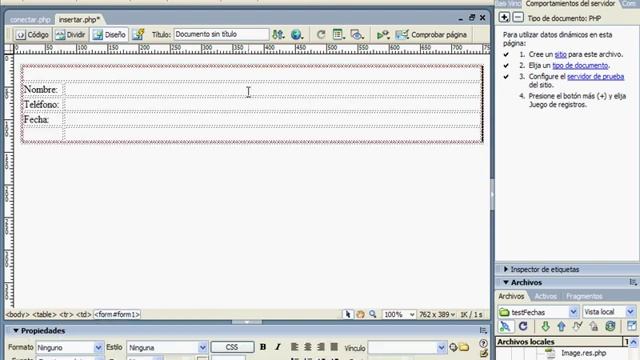
Task: Click Archivos locales column header
Action: (x=560, y=342)
